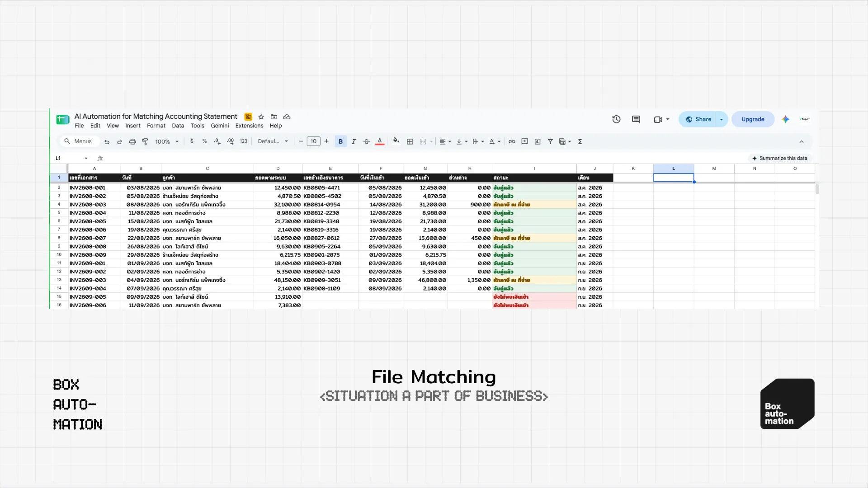Undo the last action
This screenshot has width=868, height=488.
pyautogui.click(x=107, y=141)
